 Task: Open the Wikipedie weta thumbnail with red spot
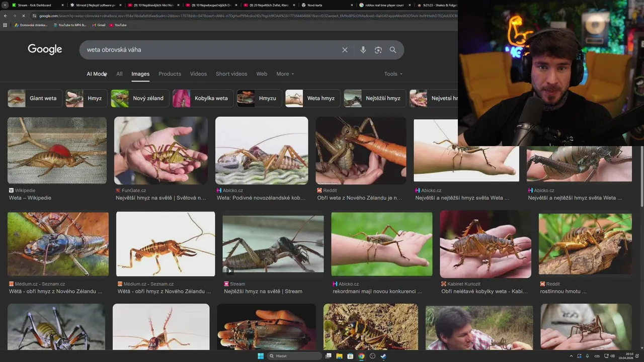click(x=57, y=150)
